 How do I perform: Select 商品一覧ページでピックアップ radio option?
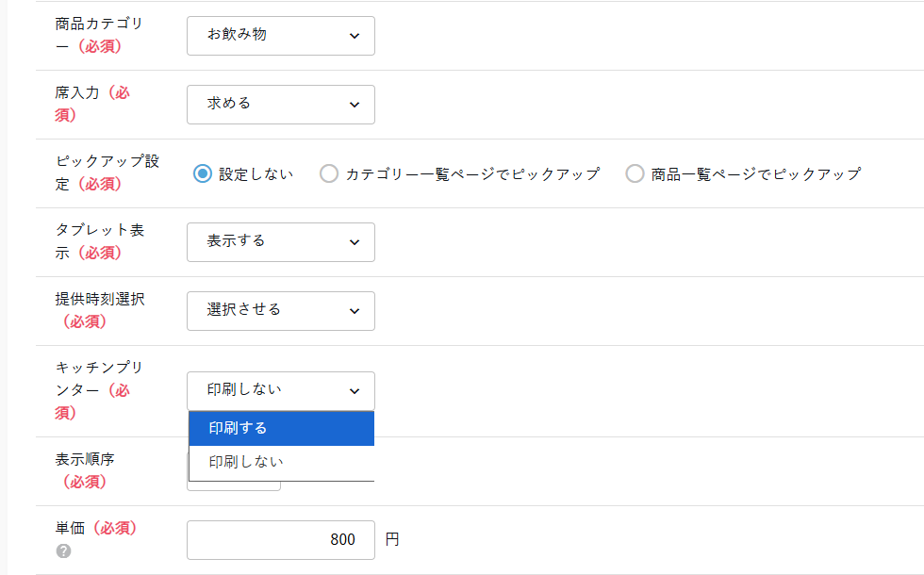[635, 173]
